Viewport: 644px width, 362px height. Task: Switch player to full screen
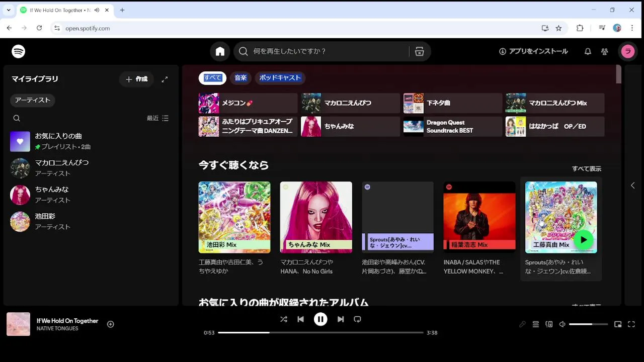click(631, 324)
